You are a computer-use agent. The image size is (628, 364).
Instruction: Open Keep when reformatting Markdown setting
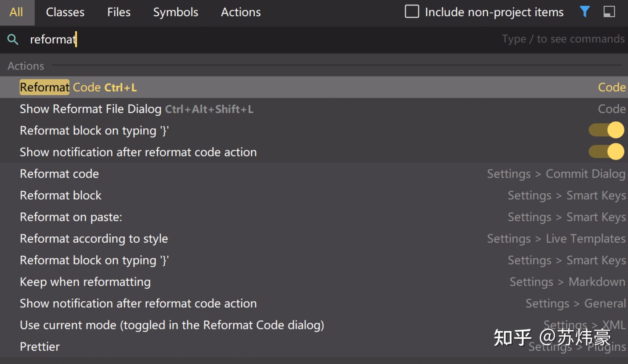point(85,282)
